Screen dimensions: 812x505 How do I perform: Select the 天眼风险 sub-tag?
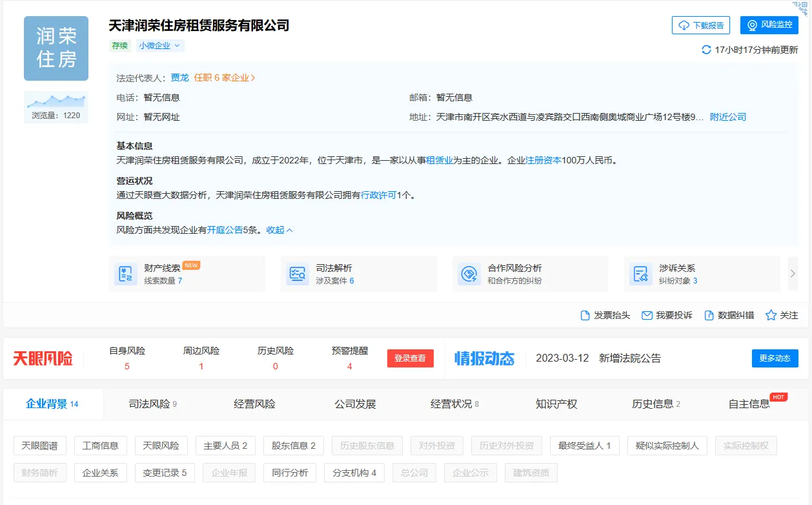(x=161, y=446)
